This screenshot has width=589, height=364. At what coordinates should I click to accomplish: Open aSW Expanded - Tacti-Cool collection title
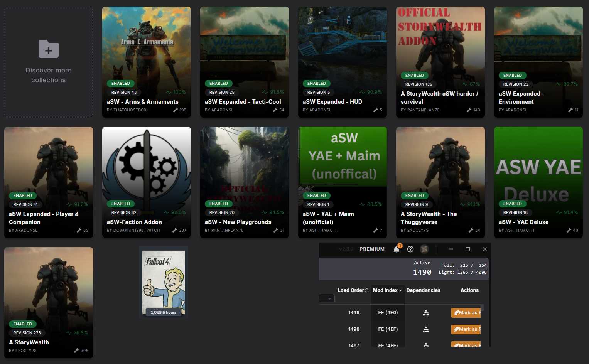[243, 102]
